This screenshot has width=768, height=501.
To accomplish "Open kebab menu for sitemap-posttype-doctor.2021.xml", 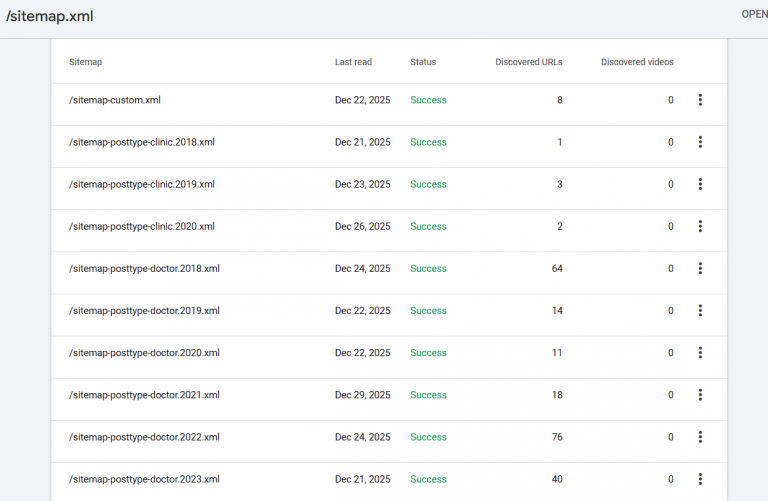I will tap(700, 395).
